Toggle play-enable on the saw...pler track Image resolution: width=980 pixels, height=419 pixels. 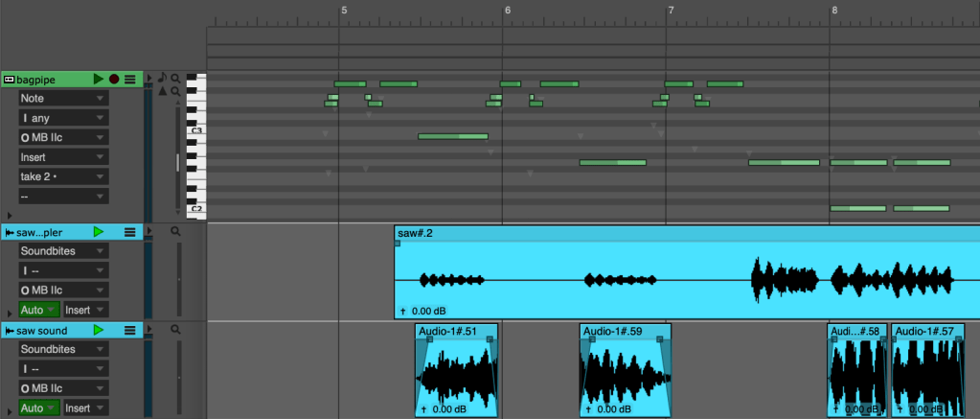(99, 232)
